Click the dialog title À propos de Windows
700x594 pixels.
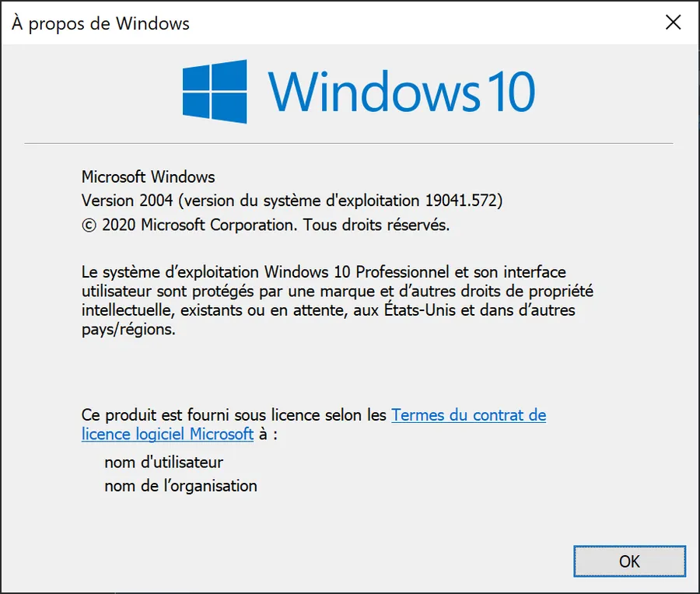[101, 23]
